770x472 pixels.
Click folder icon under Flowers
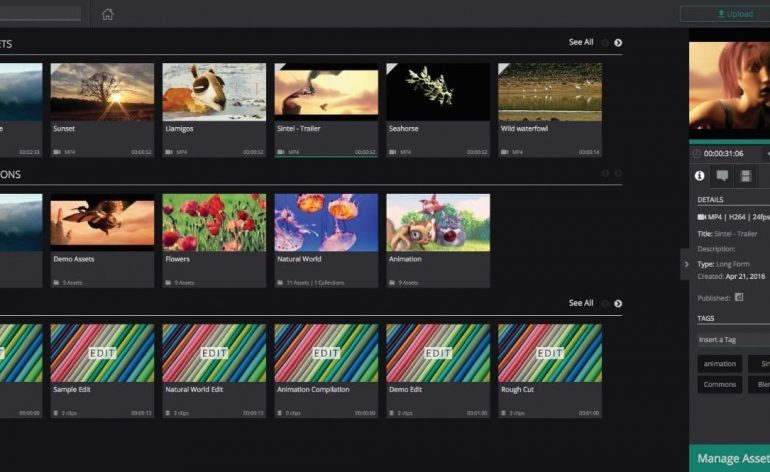[168, 283]
